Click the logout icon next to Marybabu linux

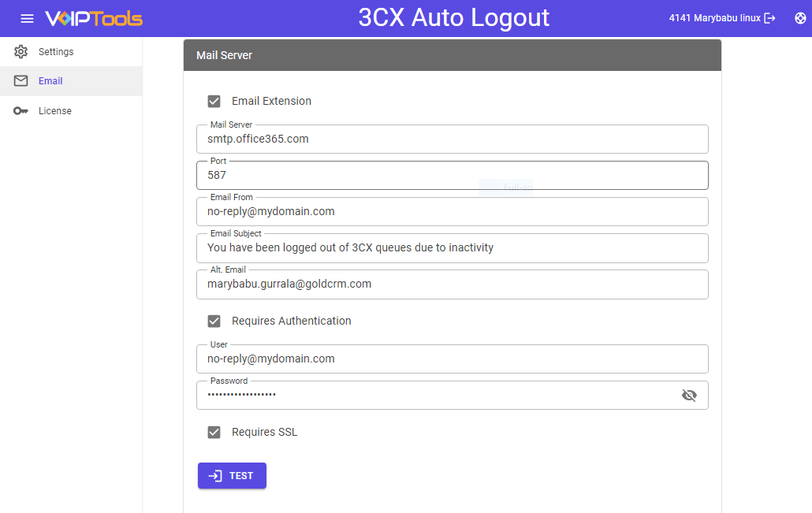click(x=771, y=17)
